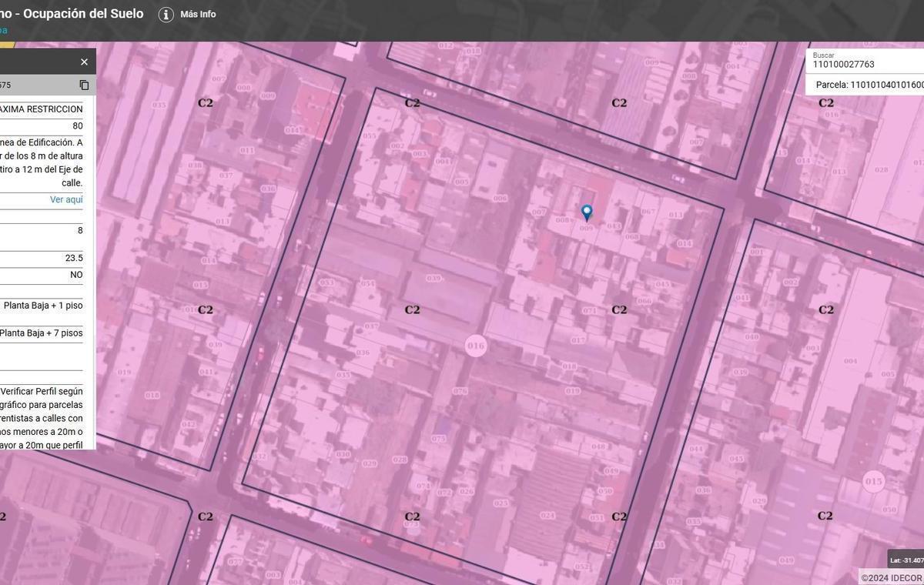This screenshot has width=924, height=585.
Task: Click the "Planta Baja + 7 pisos" value
Action: point(41,333)
